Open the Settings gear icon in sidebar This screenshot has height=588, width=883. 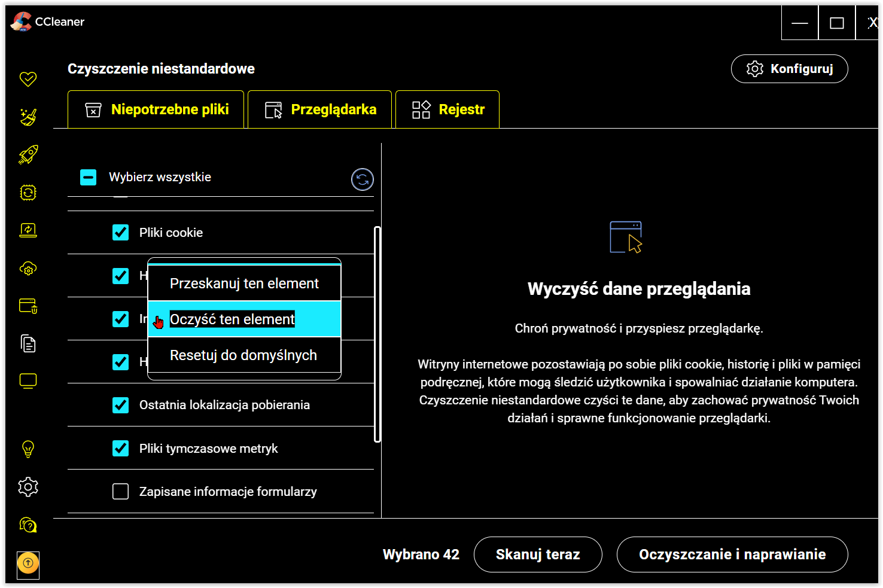[28, 487]
